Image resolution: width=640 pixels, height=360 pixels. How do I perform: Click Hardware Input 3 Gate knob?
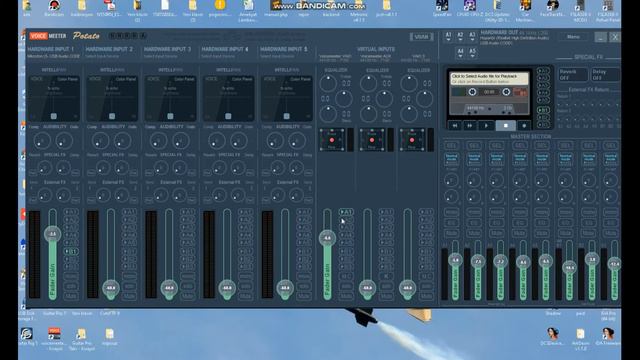click(x=180, y=141)
